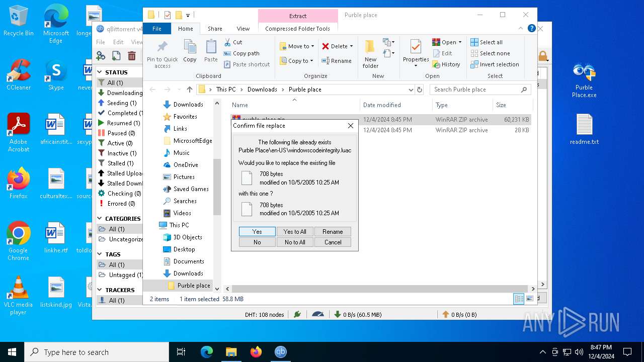This screenshot has height=362, width=644.
Task: Close the Confirm file replace dialog
Action: pos(350,126)
